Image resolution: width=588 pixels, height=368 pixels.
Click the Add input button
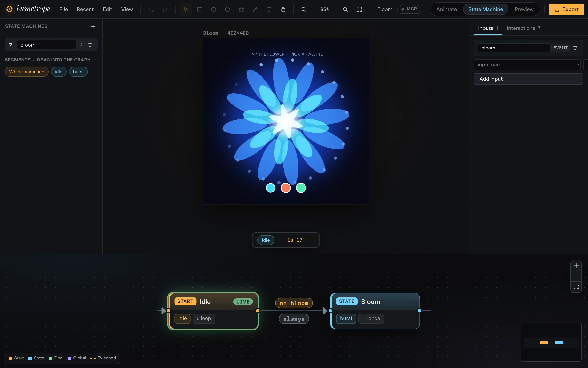(x=528, y=79)
